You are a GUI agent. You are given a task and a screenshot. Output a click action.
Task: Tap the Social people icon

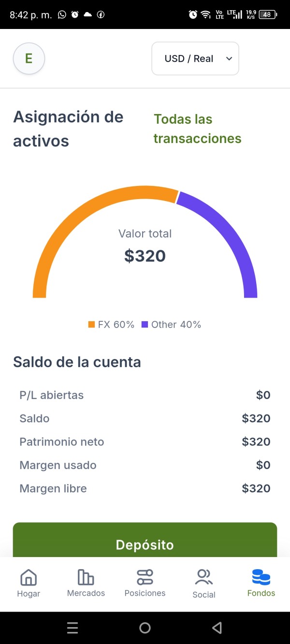tap(204, 577)
